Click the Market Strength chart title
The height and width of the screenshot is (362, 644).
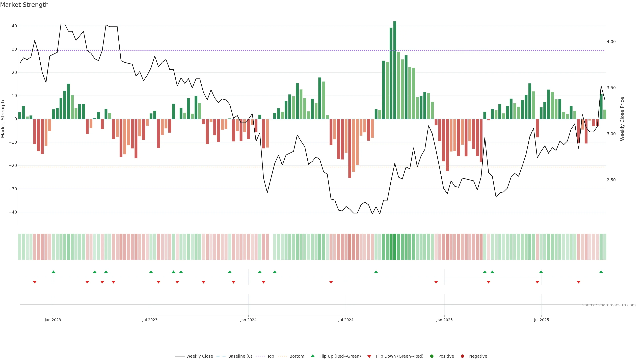[x=24, y=5]
